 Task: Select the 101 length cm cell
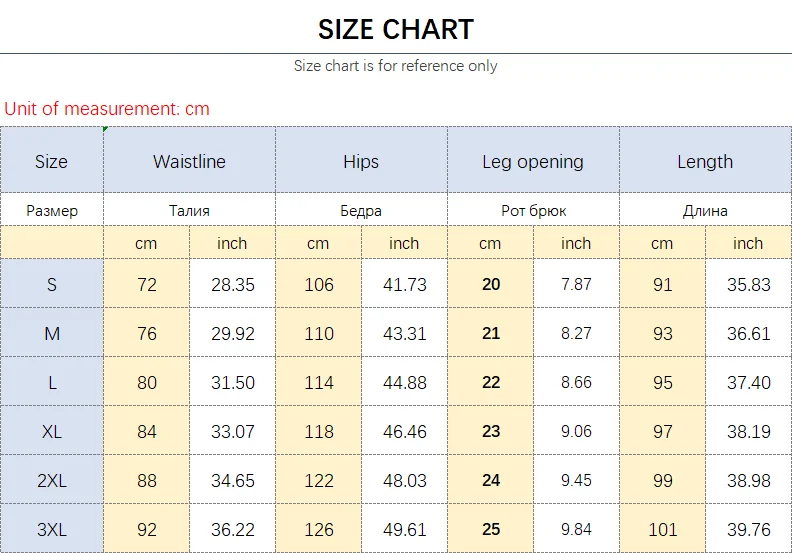662,530
